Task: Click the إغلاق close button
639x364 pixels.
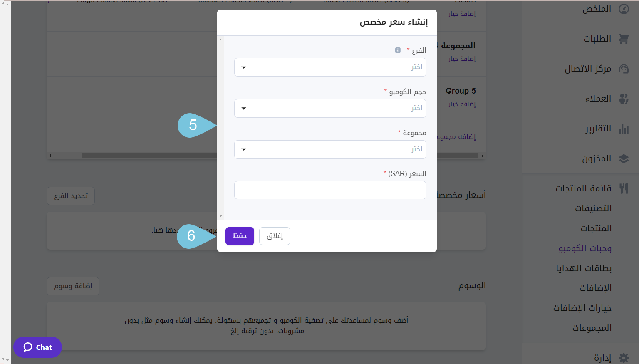Action: coord(275,236)
